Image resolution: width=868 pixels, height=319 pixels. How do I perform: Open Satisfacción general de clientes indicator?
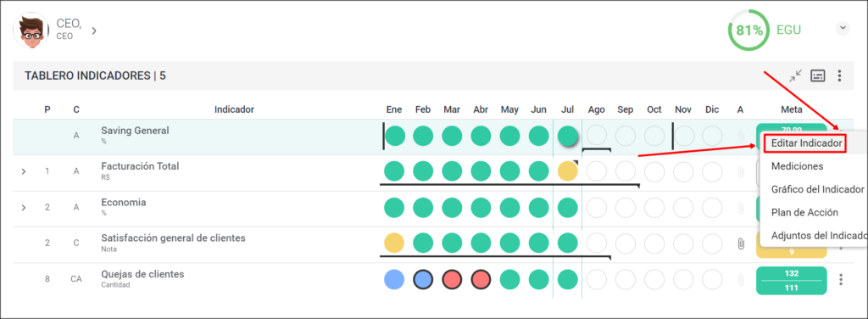tap(173, 238)
